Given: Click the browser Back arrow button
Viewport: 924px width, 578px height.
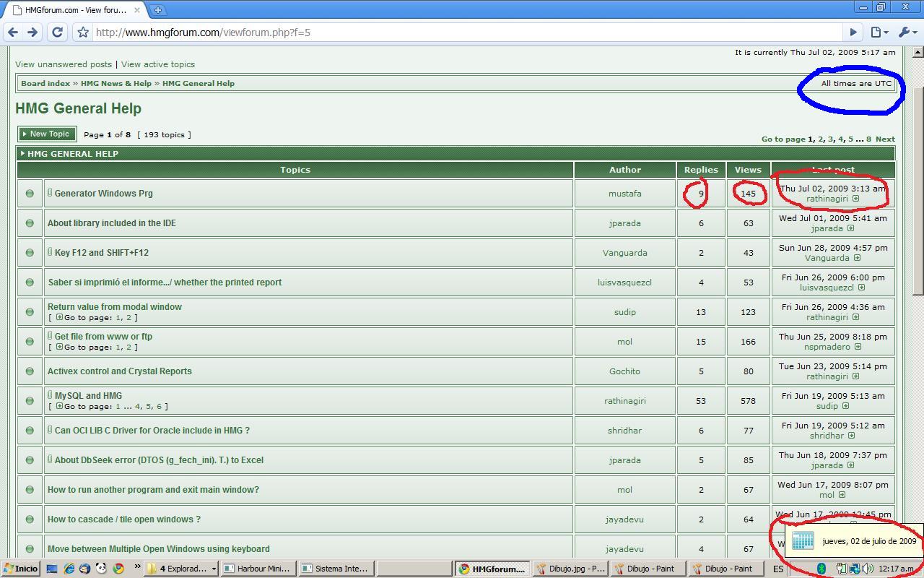Looking at the screenshot, I should [12, 33].
